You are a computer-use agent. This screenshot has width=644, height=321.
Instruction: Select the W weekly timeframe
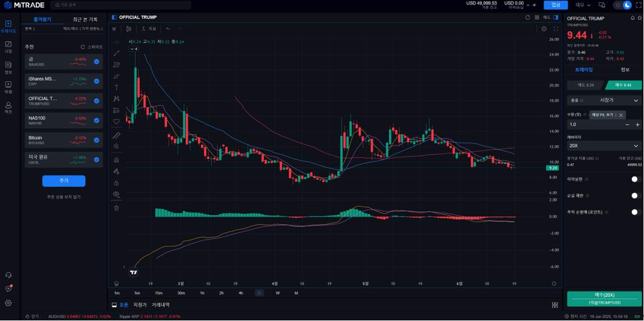click(278, 293)
